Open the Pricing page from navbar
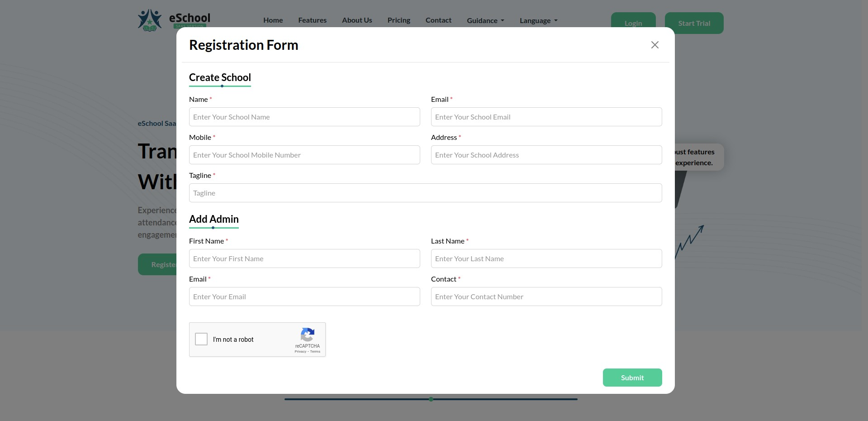Screen dimensions: 868x421 [398, 20]
